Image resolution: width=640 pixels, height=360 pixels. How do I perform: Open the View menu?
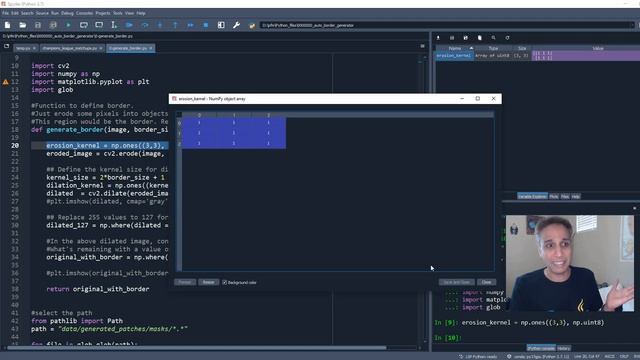(129, 13)
